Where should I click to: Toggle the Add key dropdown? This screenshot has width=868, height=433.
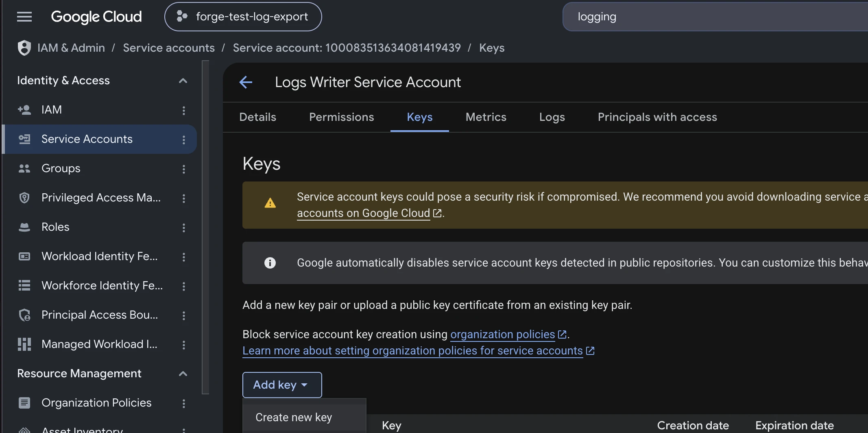[x=282, y=385]
